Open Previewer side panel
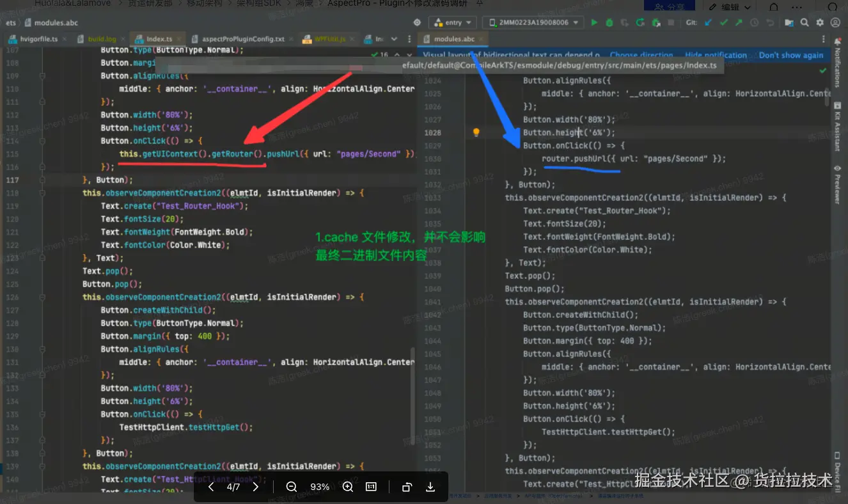The width and height of the screenshot is (848, 504). [837, 185]
